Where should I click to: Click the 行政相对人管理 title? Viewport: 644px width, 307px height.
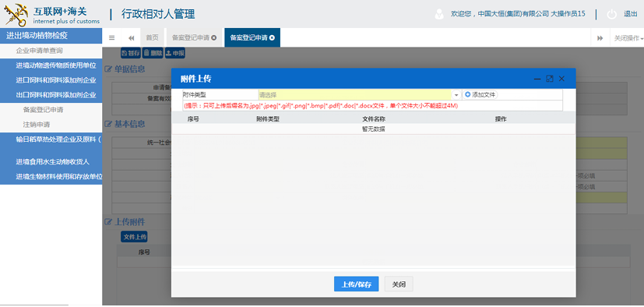point(158,14)
